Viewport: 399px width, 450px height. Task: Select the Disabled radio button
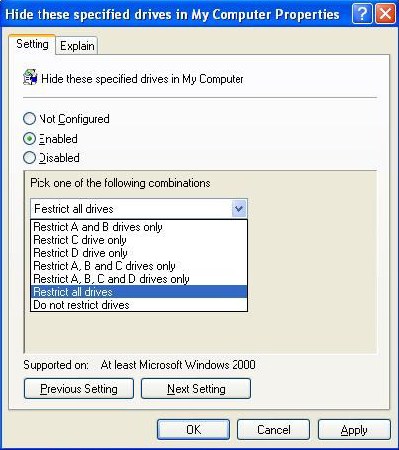[29, 158]
